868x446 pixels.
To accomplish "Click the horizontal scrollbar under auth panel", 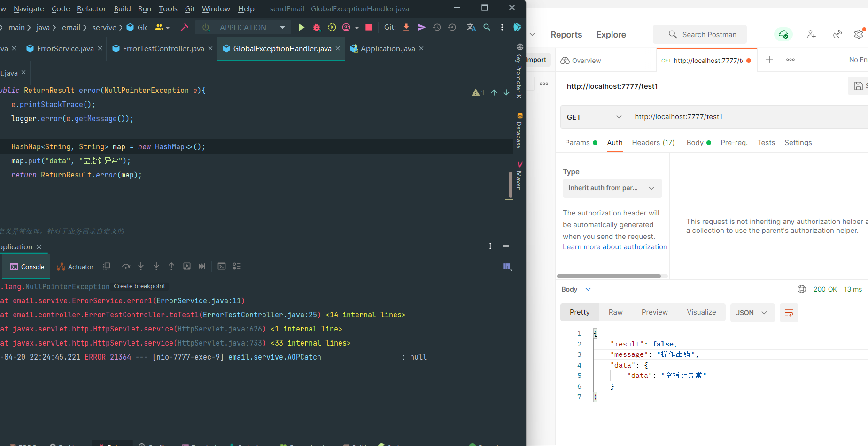I will (609, 277).
